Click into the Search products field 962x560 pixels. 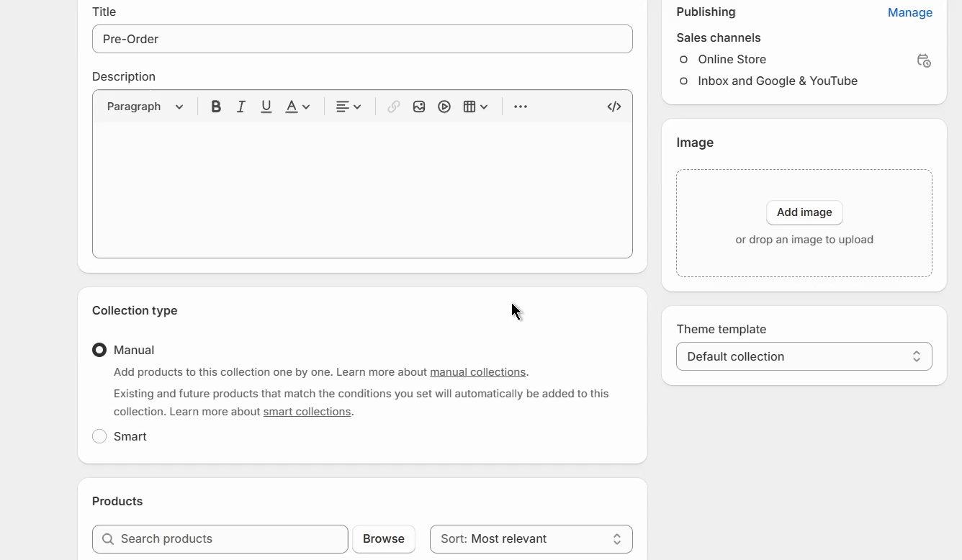[x=220, y=539]
